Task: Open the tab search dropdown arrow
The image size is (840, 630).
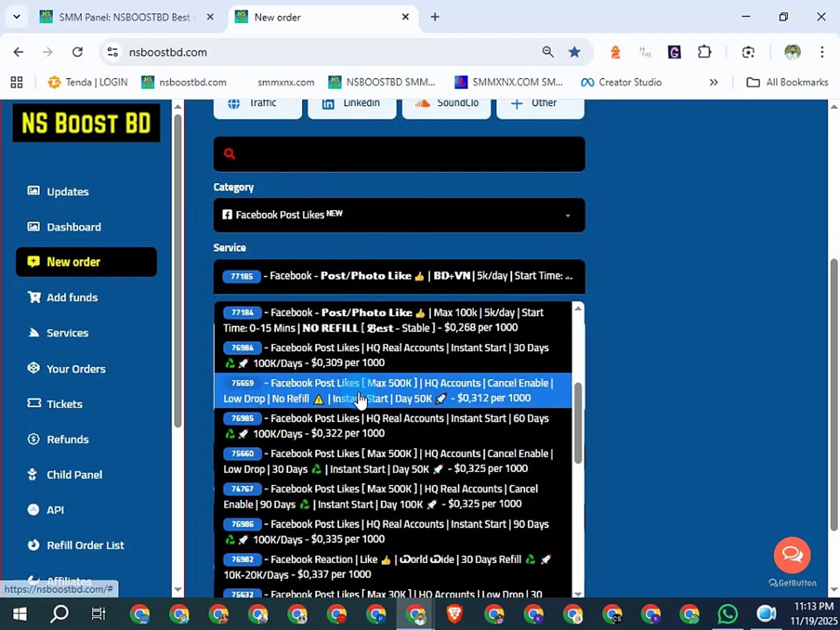Action: point(17,17)
